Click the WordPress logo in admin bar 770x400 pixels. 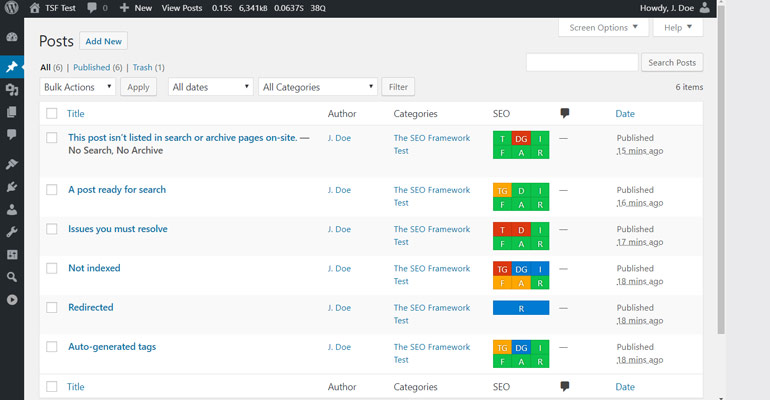pyautogui.click(x=12, y=8)
